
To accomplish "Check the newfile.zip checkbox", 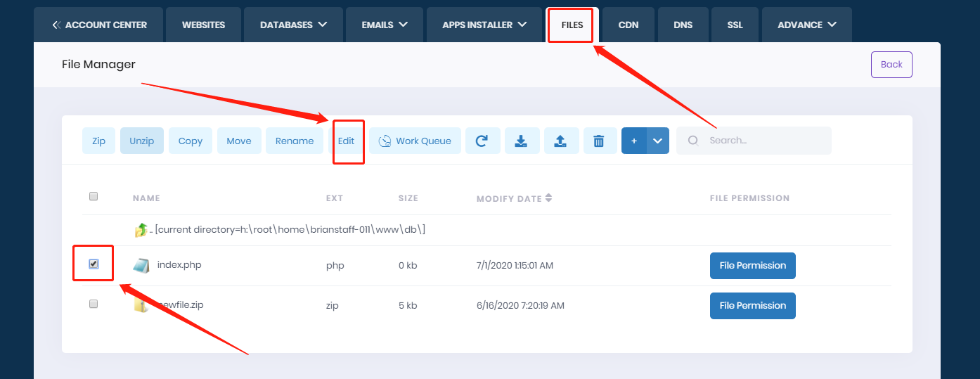I will [x=94, y=304].
